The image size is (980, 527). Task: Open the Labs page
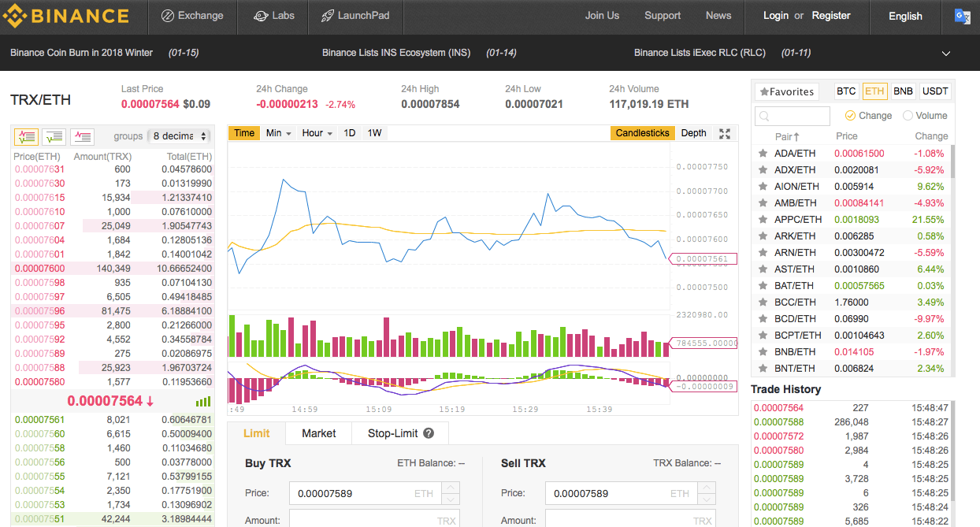pos(274,16)
